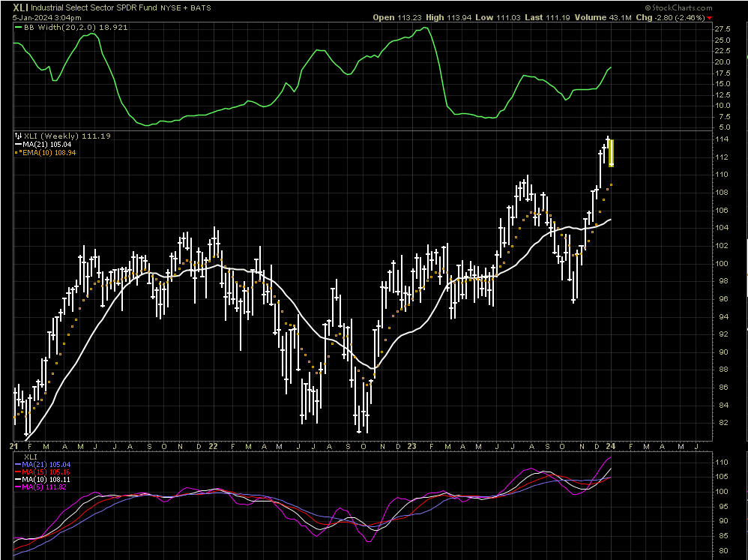Click the XLI title in the bottom panel
Viewport: 748px width, 560px height.
[x=29, y=457]
